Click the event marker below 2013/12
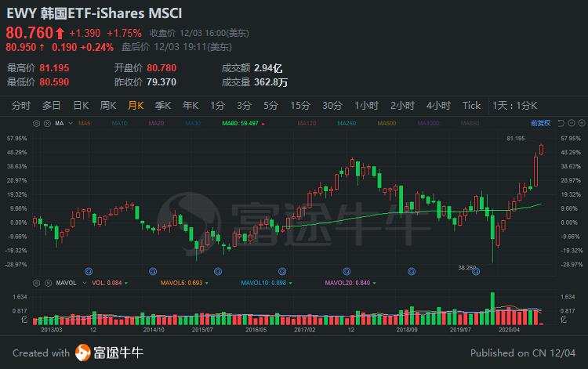Viewport: 588px width, 369px height. click(x=89, y=271)
